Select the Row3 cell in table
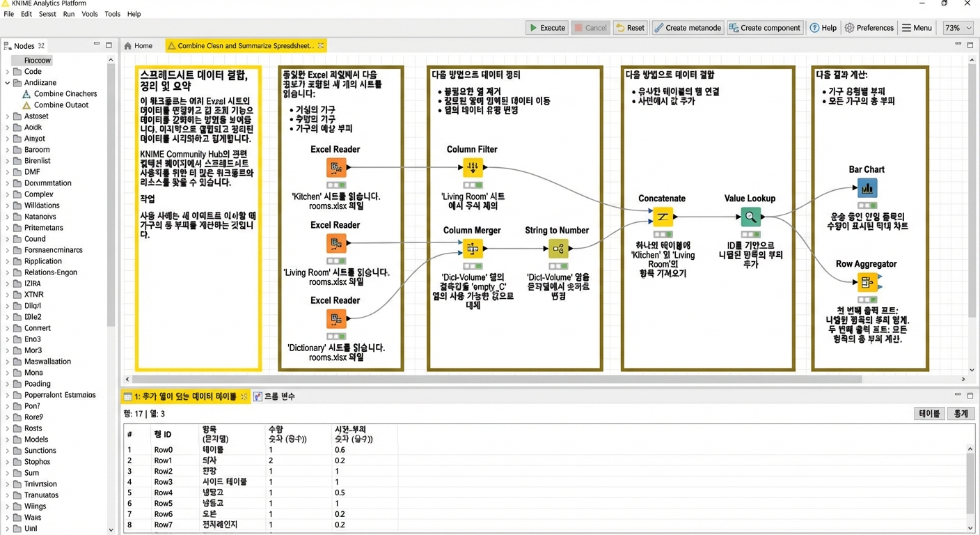This screenshot has width=980, height=535. [163, 482]
